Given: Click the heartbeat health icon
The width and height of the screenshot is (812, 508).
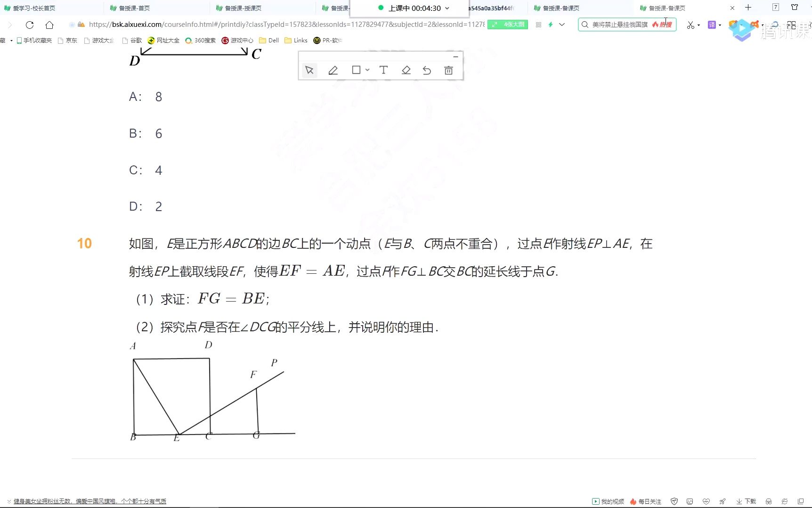Looking at the screenshot, I should 706,501.
